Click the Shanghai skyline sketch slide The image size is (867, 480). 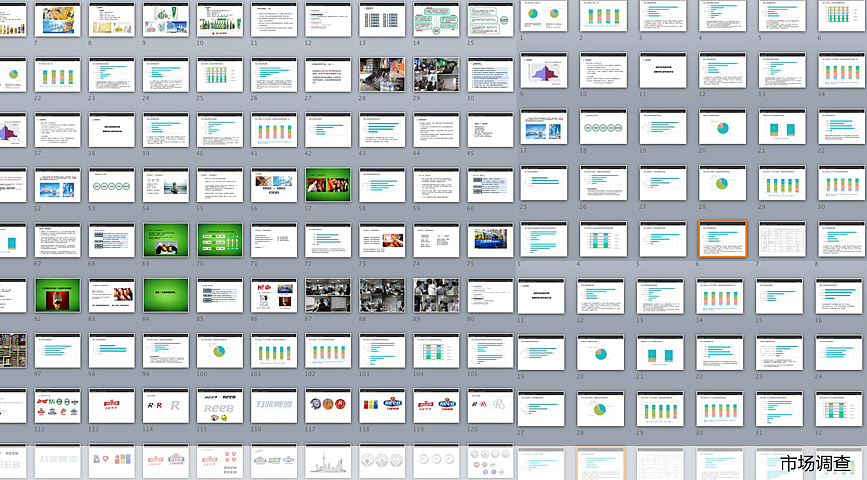click(x=328, y=462)
